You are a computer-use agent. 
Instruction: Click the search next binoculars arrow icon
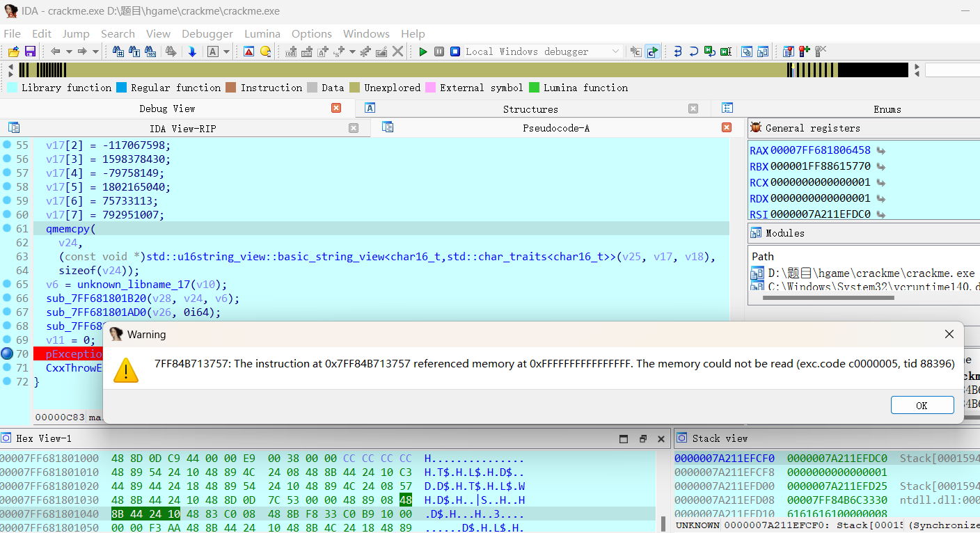[171, 51]
